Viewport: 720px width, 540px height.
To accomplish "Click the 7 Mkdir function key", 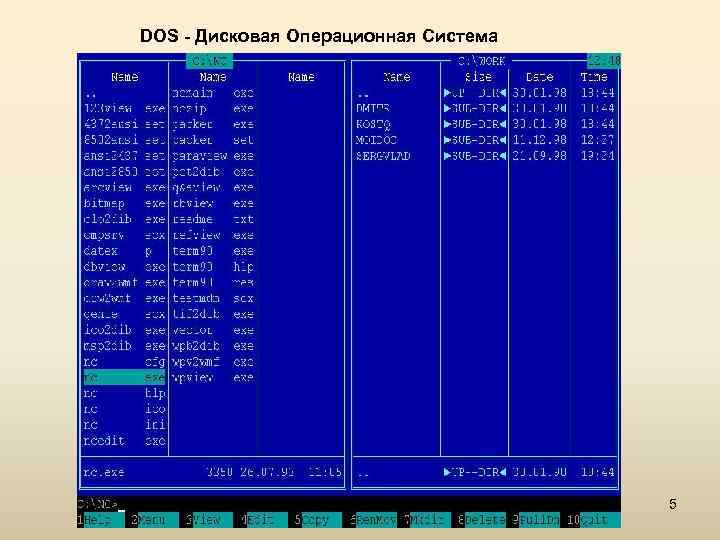I will [427, 520].
